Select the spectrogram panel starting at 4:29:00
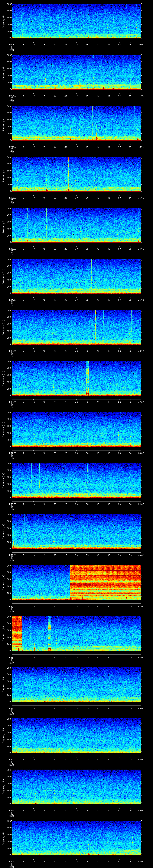This screenshot has width=153, height=868. tap(76, 21)
